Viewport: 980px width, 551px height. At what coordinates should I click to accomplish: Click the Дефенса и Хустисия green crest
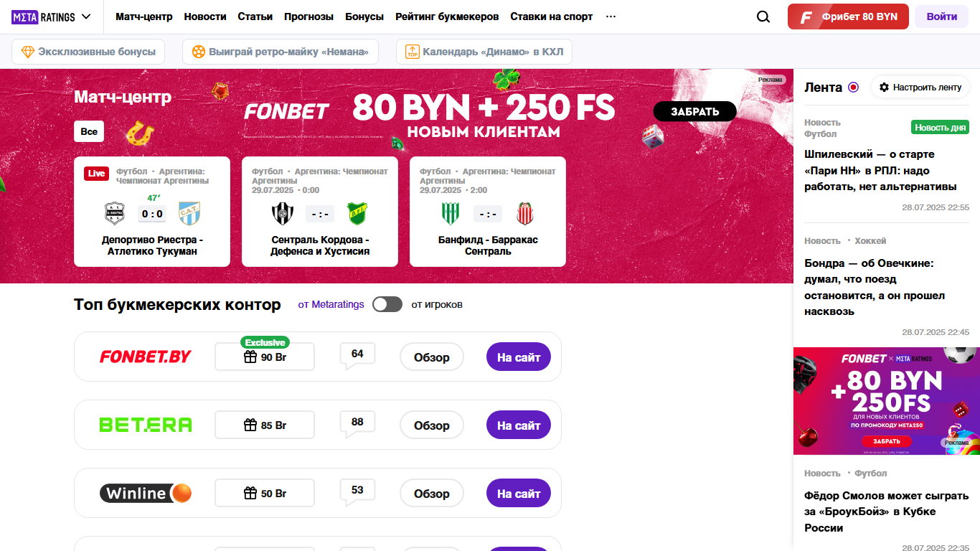tap(357, 214)
